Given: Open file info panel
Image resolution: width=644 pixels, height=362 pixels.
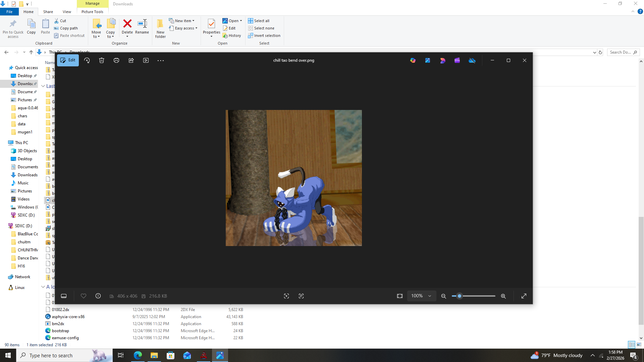Looking at the screenshot, I should [98, 296].
